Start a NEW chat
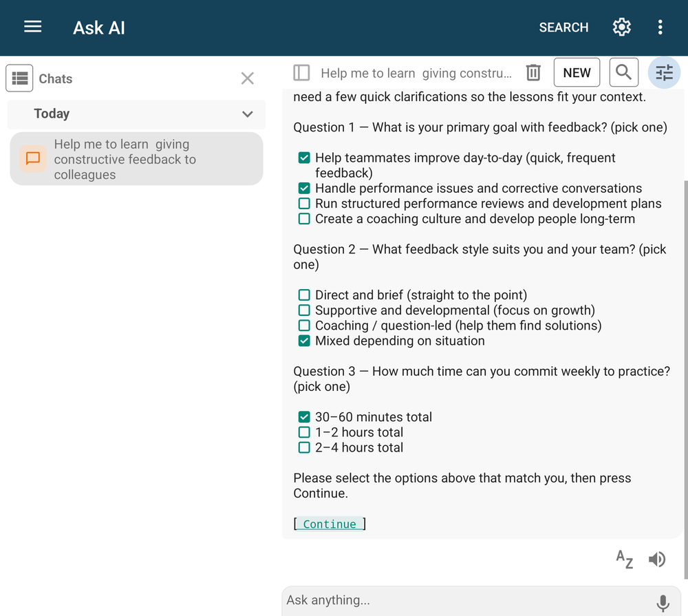688x616 pixels. tap(577, 72)
